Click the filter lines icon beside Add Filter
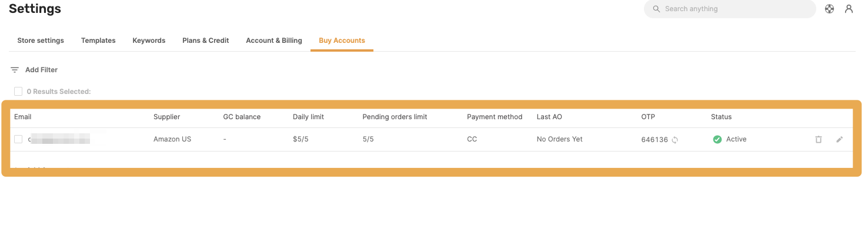Viewport: 868px width, 229px height. click(x=15, y=70)
